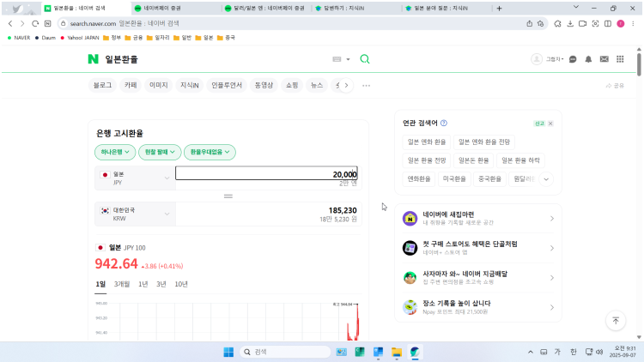Click related search 일본 환율 전망

coord(427,160)
